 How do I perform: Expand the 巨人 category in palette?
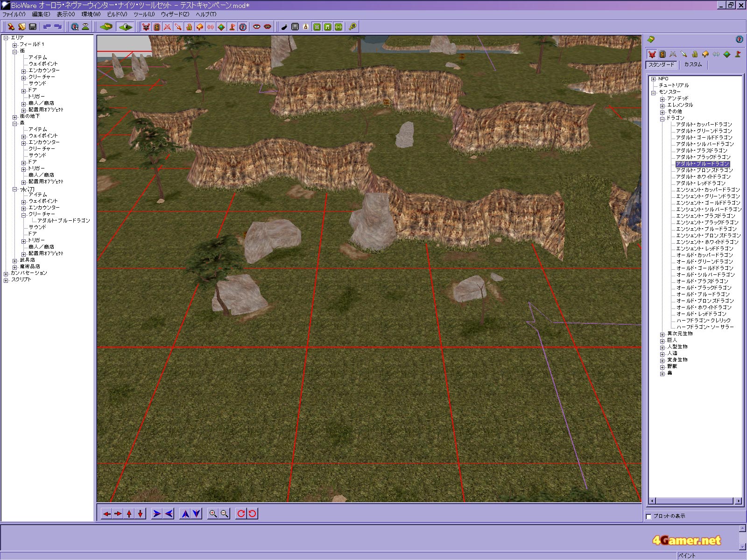pyautogui.click(x=662, y=341)
